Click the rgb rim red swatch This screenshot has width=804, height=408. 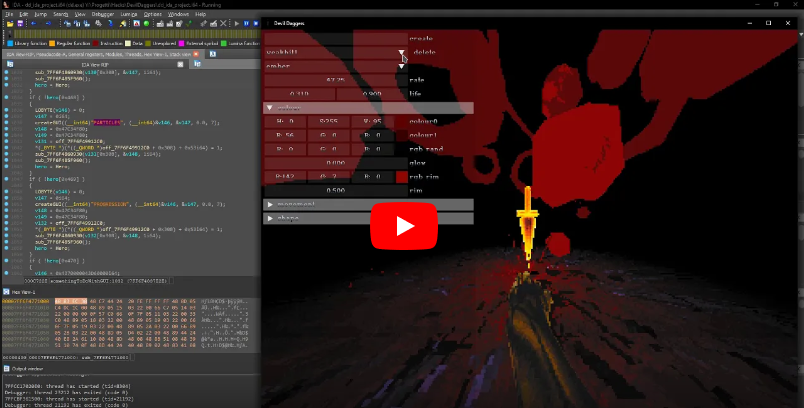(401, 177)
